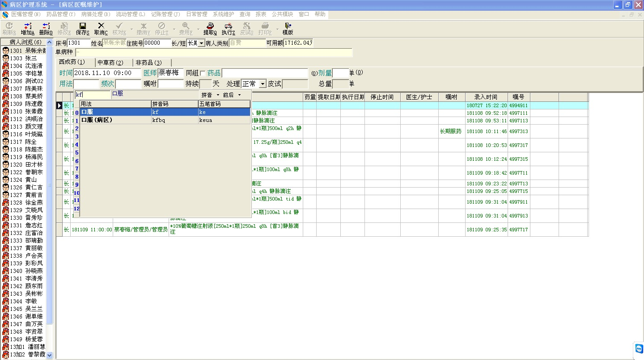Click the 提取 (extract) toolbar icon

point(210,29)
